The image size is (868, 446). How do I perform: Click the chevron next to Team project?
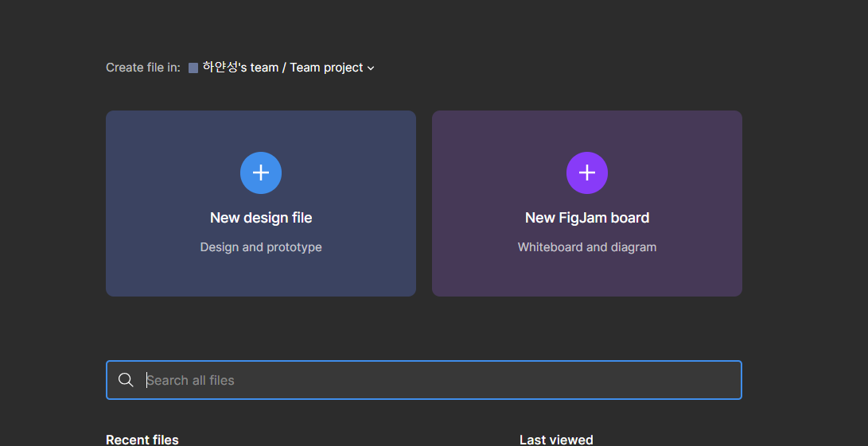(371, 68)
